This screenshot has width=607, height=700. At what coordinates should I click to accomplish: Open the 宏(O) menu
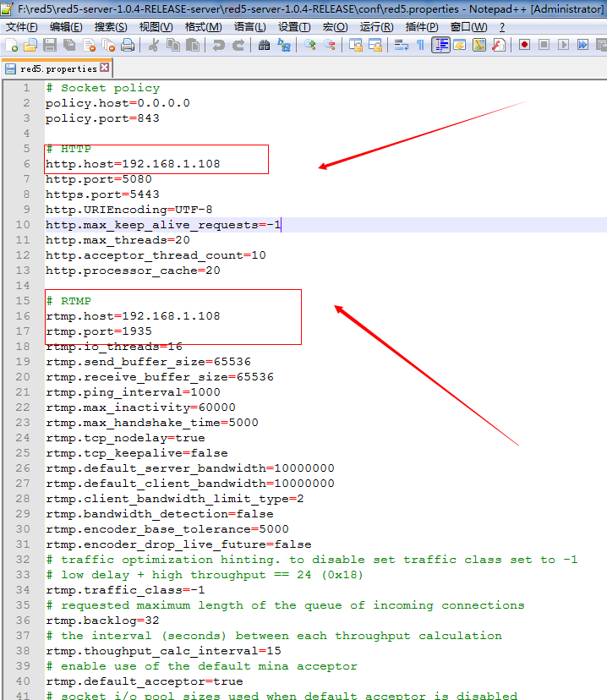pos(335,27)
